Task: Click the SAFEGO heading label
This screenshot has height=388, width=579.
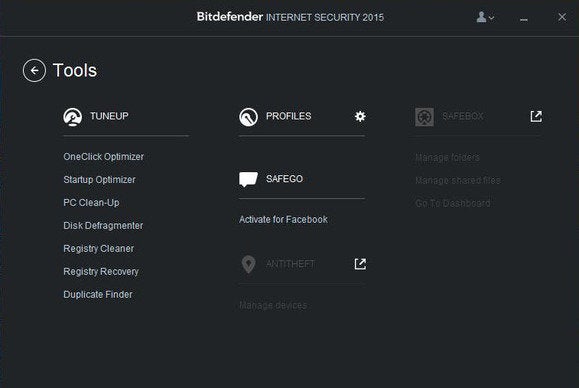Action: click(284, 179)
